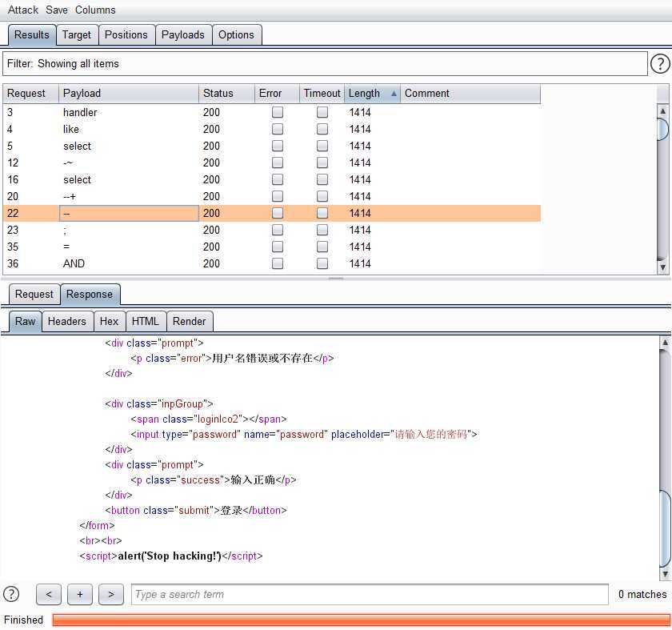Select the --+ payload row
Screen dimensions: 672x630
coord(272,196)
